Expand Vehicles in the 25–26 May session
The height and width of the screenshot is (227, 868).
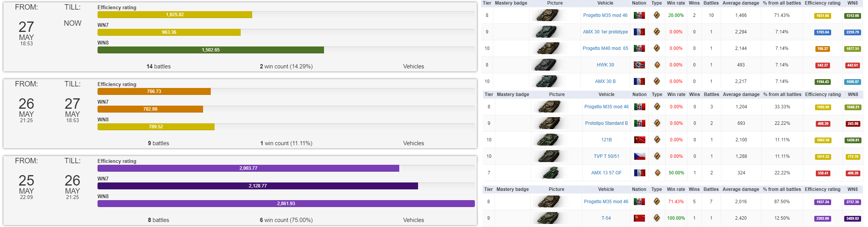[x=413, y=220]
